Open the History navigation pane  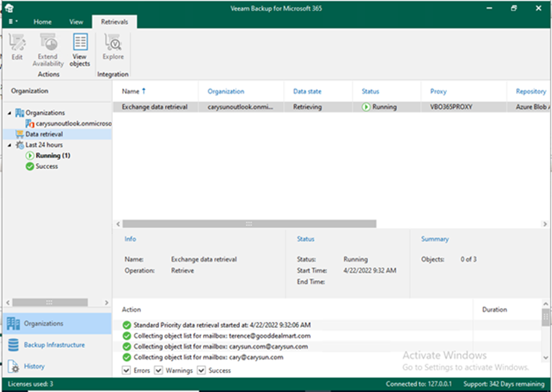[x=57, y=366]
